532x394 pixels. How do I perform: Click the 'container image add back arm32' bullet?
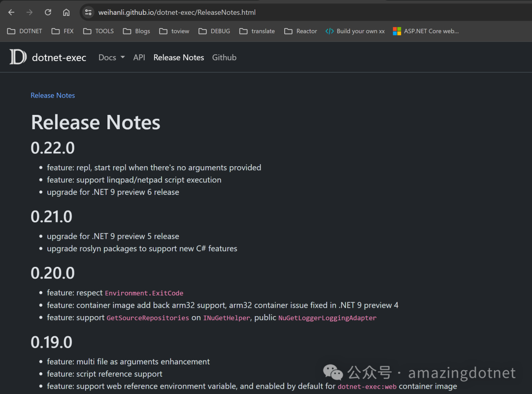[223, 305]
